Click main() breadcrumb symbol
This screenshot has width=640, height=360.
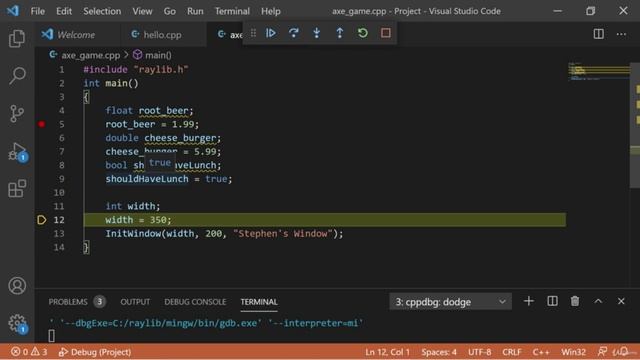click(152, 55)
